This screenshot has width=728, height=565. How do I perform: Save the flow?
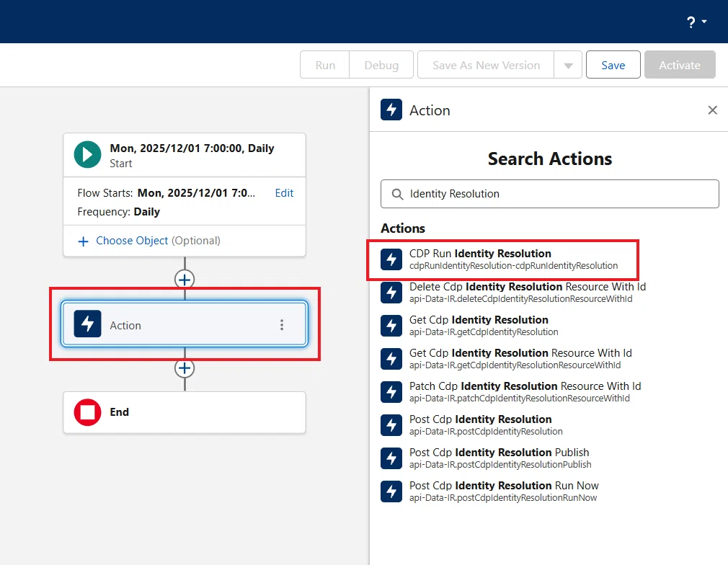click(x=613, y=65)
